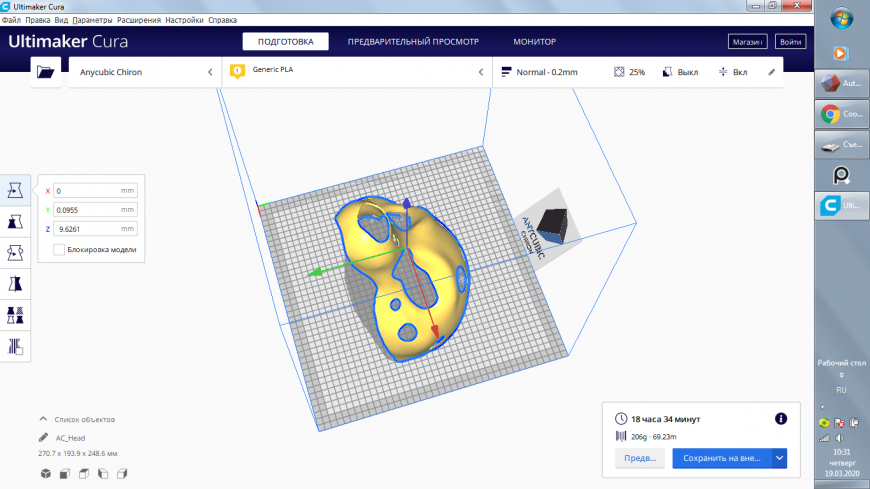Open Per Model Settings tool
The width and height of the screenshot is (870, 489).
pyautogui.click(x=15, y=315)
